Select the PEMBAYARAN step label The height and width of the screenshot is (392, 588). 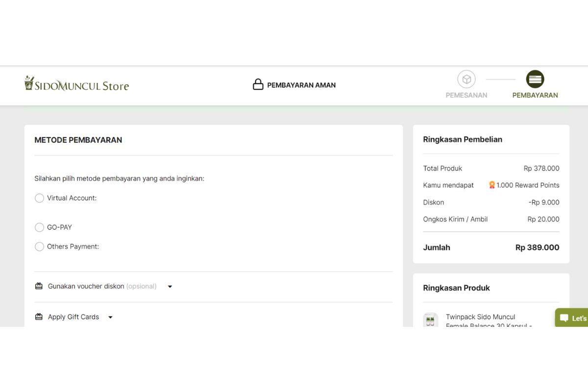535,96
